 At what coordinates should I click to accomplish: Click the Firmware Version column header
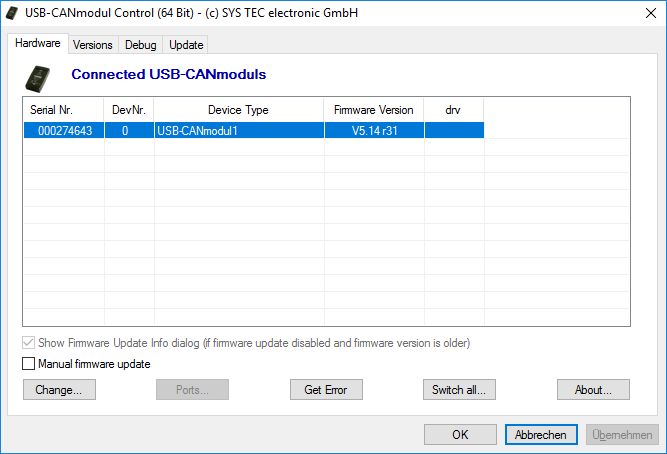(x=374, y=110)
